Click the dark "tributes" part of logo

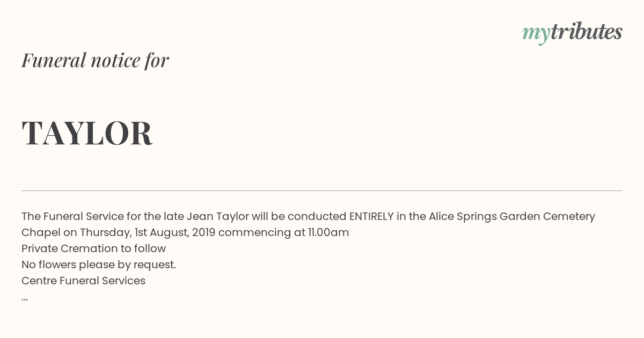[586, 32]
